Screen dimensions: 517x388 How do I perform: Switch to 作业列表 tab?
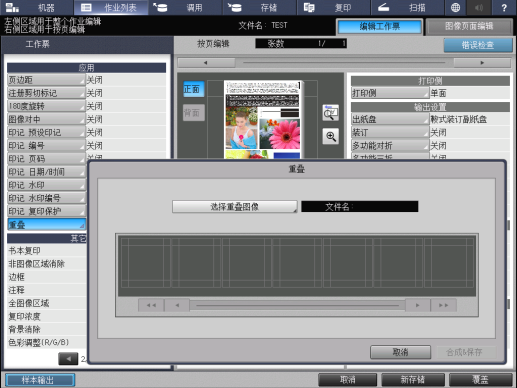(x=111, y=7)
